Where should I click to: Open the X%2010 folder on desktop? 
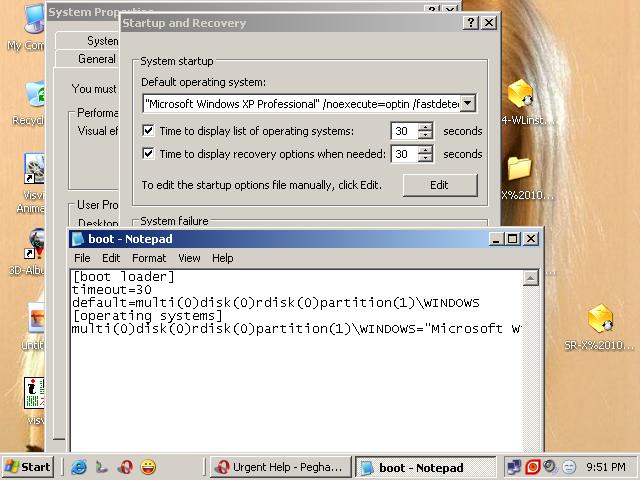click(520, 169)
